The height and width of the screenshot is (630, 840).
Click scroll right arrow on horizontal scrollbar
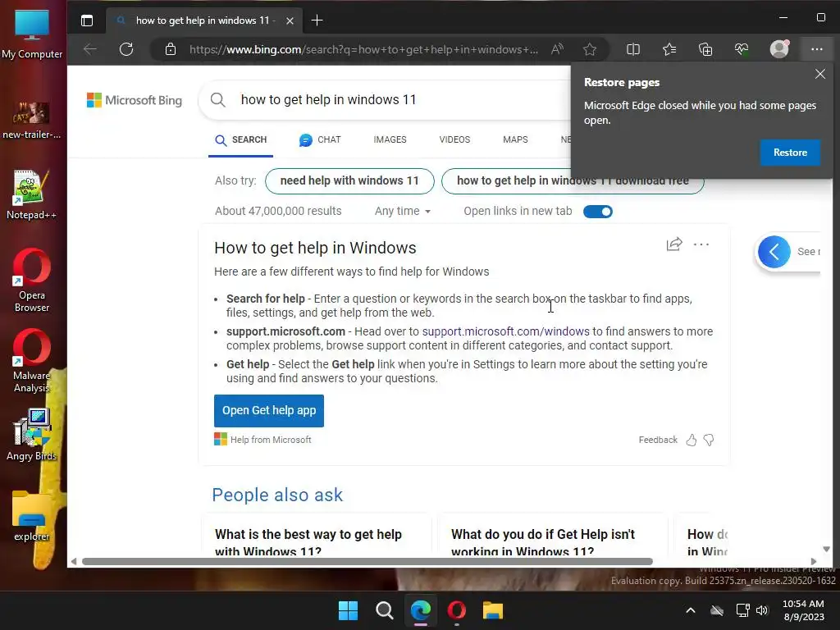click(814, 561)
